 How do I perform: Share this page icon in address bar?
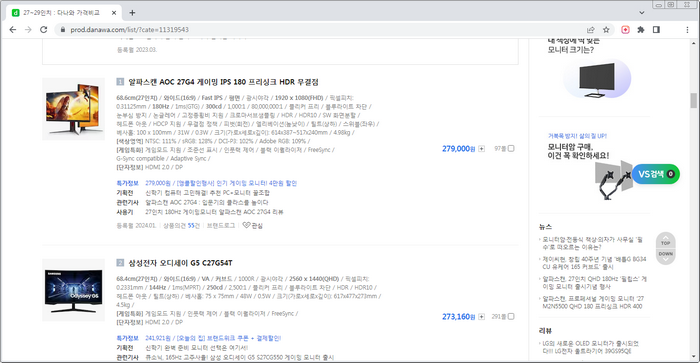tap(591, 29)
